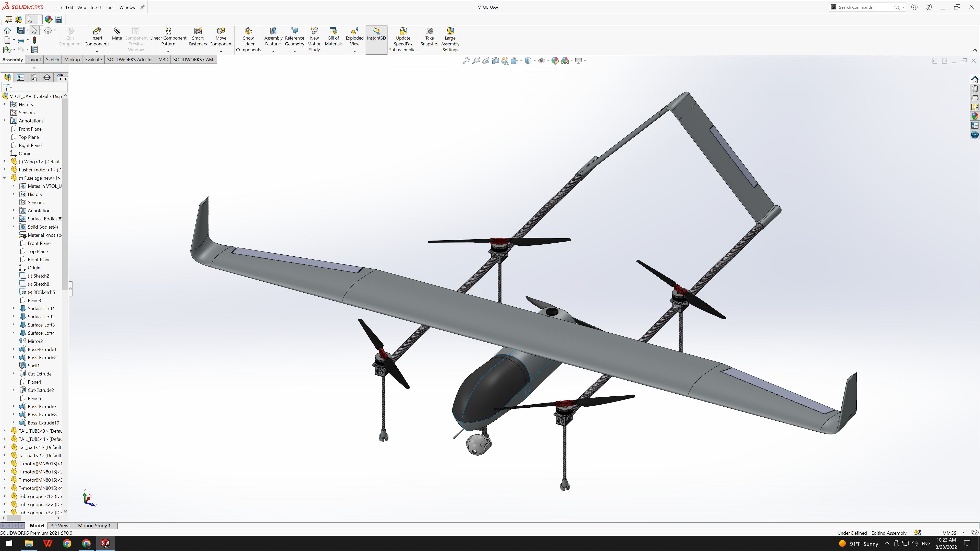Click the Motion Study 1 tab
Image resolution: width=980 pixels, height=551 pixels.
tap(94, 525)
